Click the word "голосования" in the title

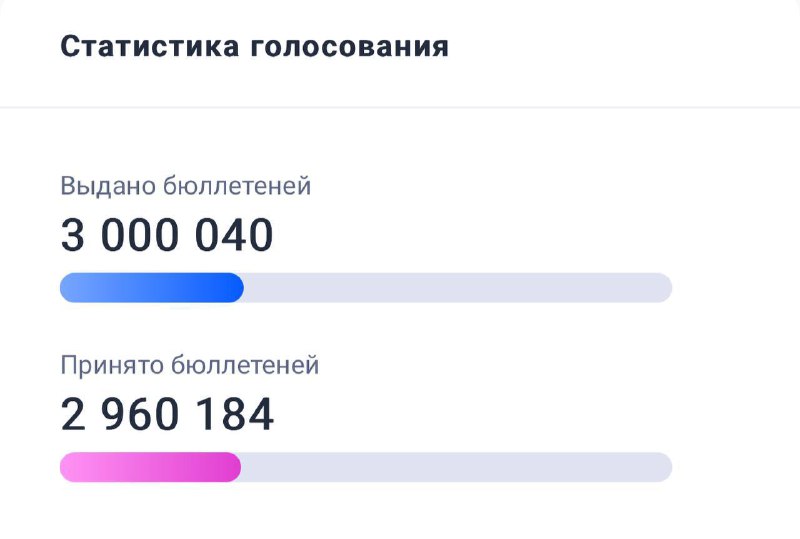pyautogui.click(x=349, y=47)
